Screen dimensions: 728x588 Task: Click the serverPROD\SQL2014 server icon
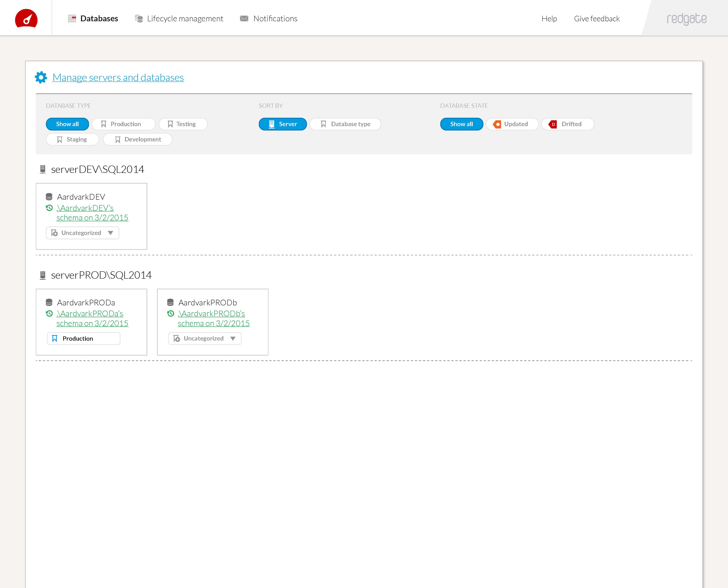[x=43, y=275]
